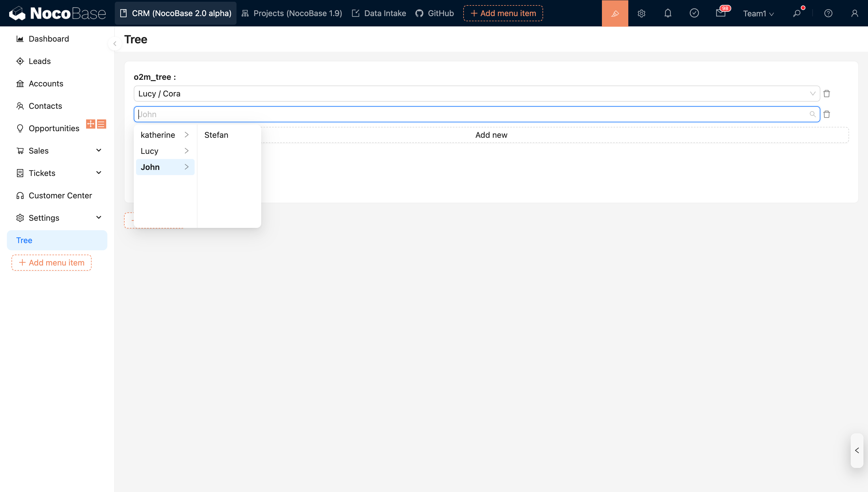Open the settings gear in top bar
The width and height of the screenshot is (868, 492).
point(641,13)
